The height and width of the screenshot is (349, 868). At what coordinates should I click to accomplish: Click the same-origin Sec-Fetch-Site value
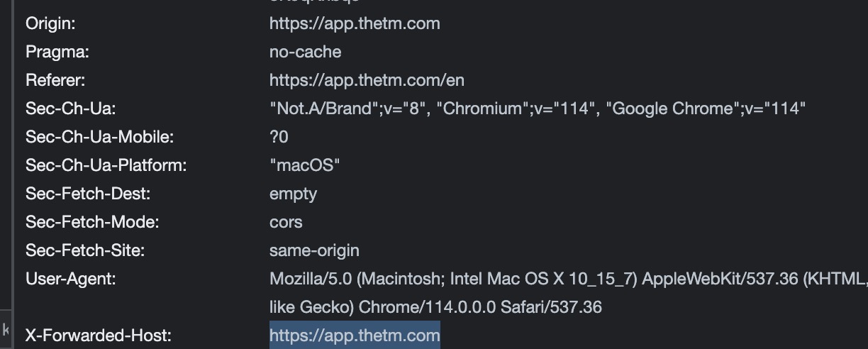point(314,250)
